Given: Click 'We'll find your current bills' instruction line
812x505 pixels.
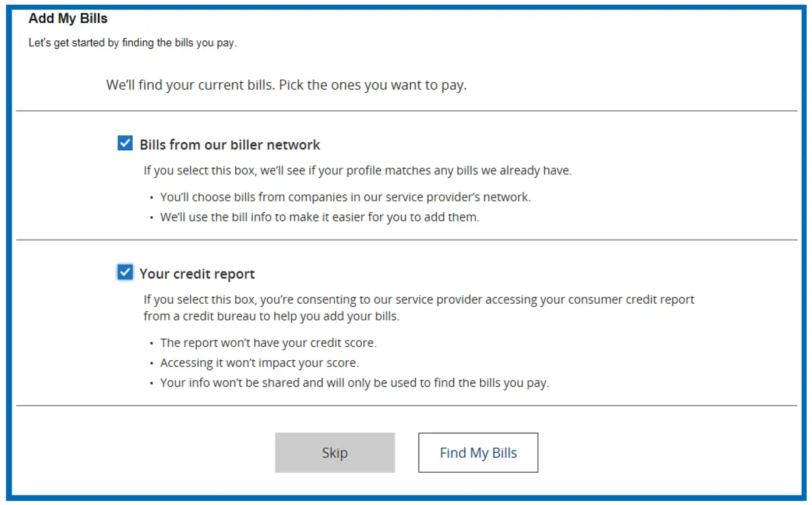Looking at the screenshot, I should coord(286,86).
